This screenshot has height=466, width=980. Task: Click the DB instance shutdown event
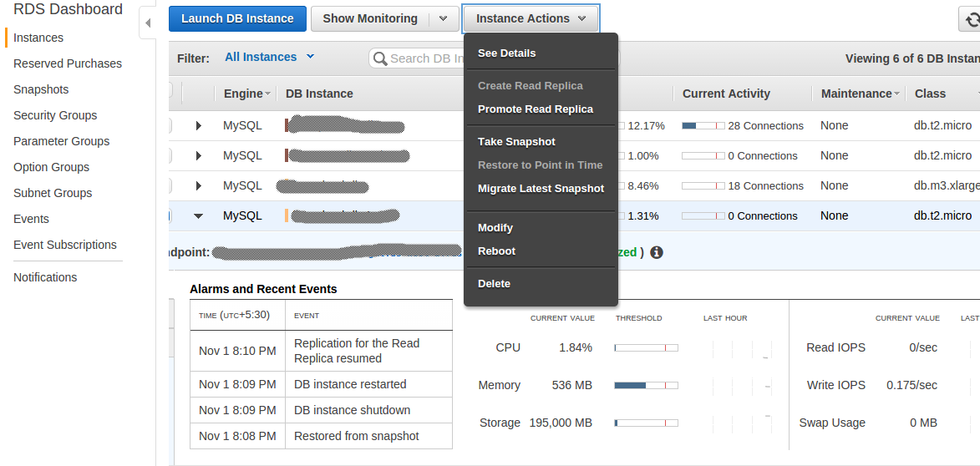pyautogui.click(x=352, y=410)
